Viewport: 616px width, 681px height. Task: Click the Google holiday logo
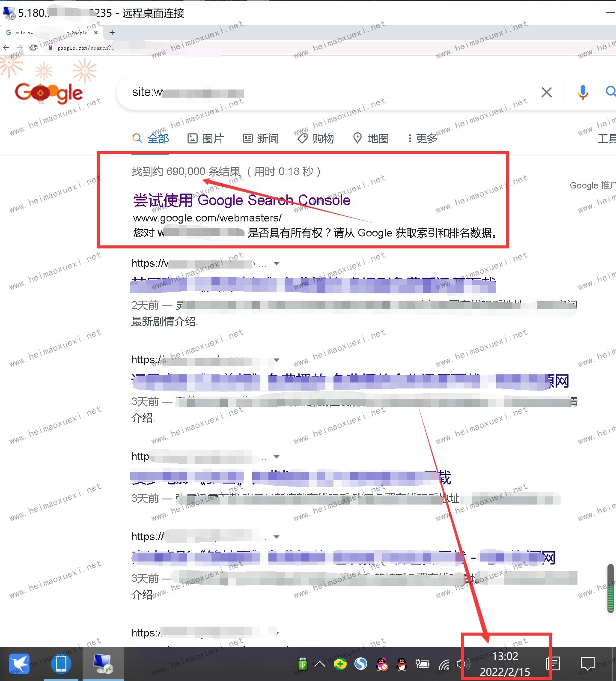(x=49, y=93)
